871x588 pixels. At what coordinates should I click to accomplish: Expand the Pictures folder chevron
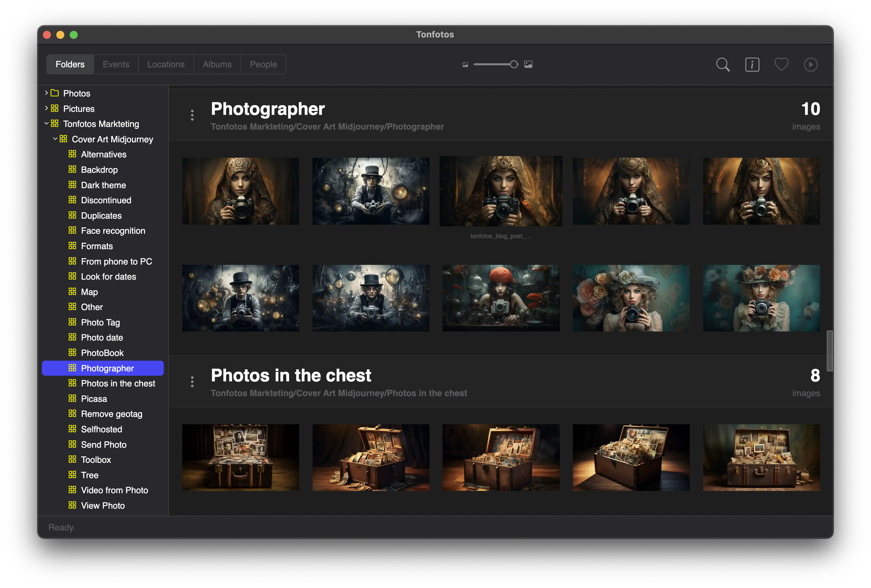[x=46, y=108]
